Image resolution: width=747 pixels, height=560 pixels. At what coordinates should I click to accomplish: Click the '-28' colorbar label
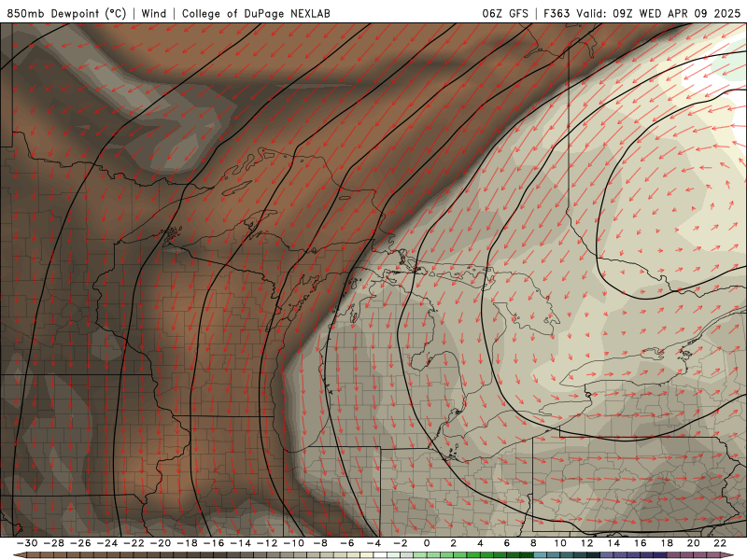(x=54, y=543)
